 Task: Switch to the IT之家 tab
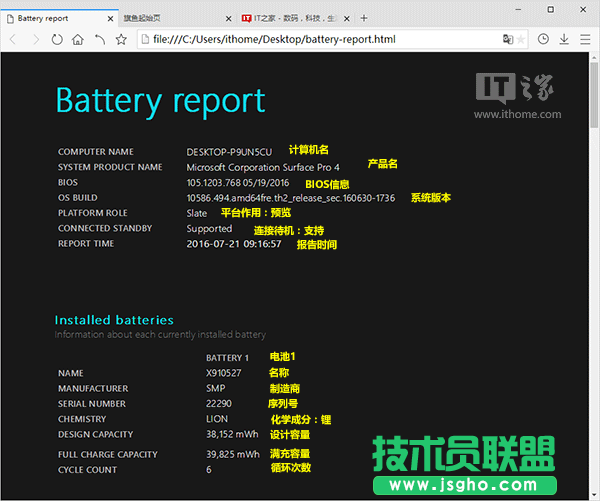click(295, 18)
